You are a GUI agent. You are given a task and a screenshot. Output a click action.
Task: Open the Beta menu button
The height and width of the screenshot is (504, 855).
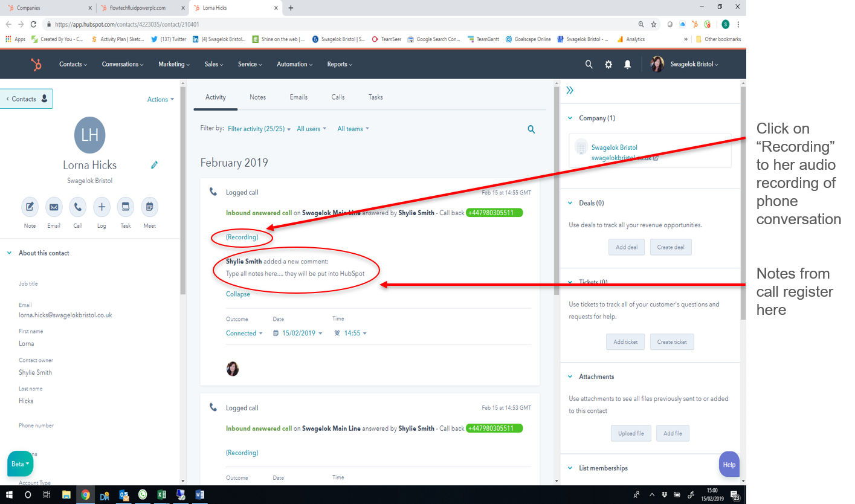21,464
